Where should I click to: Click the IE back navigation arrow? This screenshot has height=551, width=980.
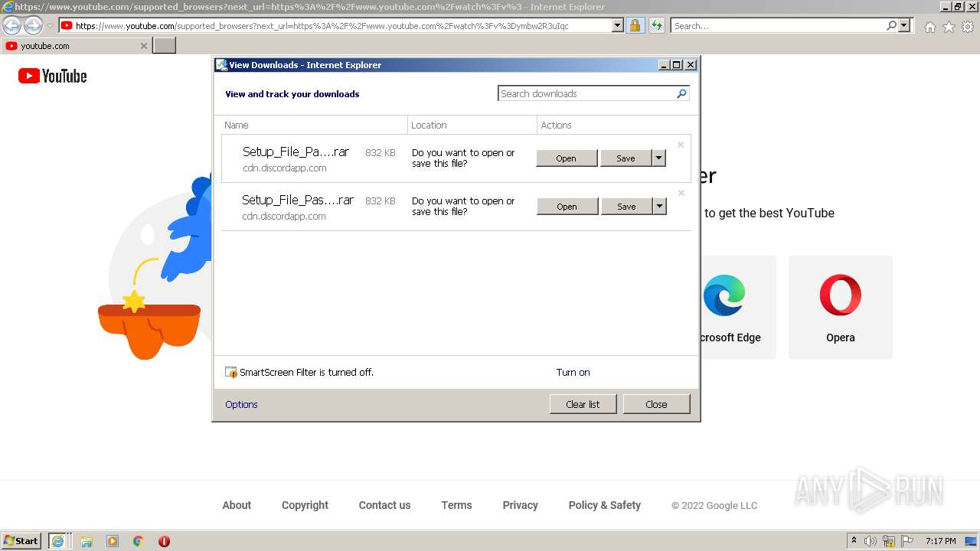(12, 25)
